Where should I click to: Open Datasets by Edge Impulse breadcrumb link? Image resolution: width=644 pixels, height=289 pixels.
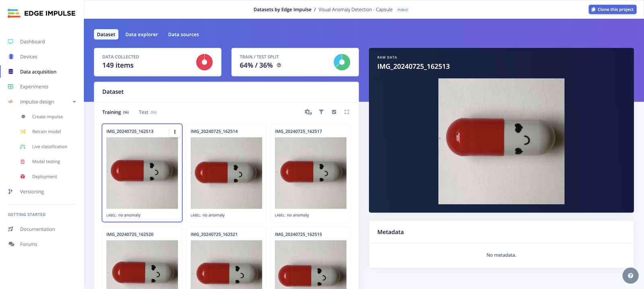click(283, 10)
